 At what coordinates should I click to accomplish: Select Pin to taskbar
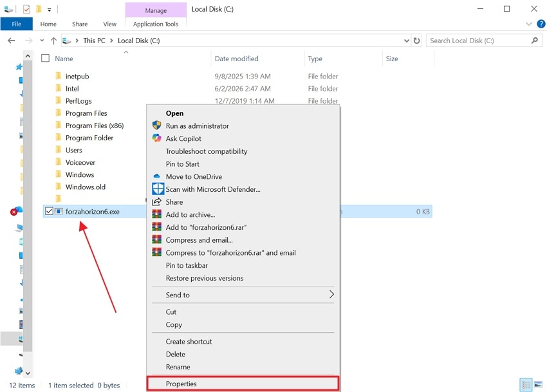[243, 265]
